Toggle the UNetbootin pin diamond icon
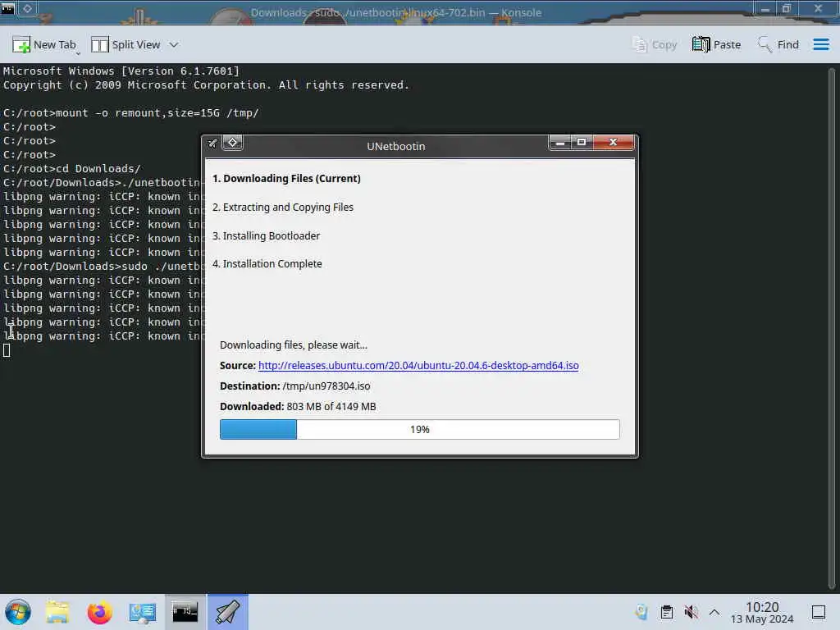This screenshot has height=630, width=840. click(232, 143)
